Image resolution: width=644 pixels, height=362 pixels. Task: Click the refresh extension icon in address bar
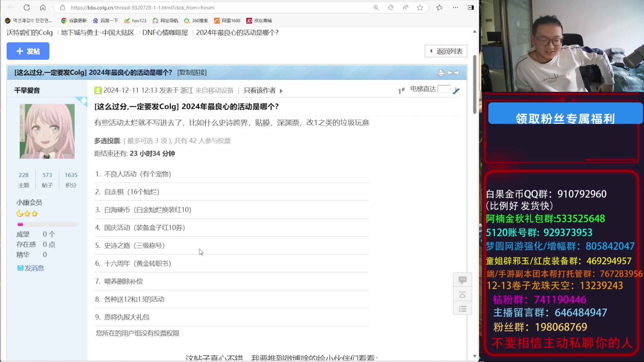391,7
